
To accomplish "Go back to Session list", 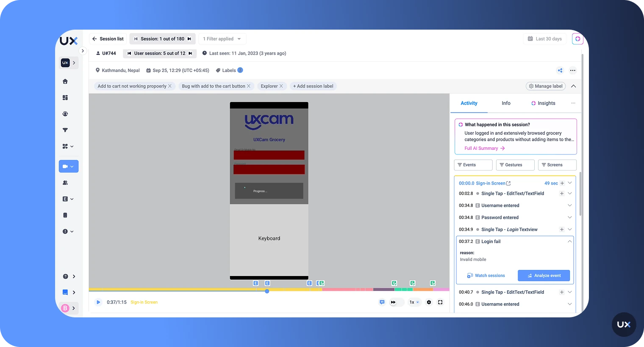I will tap(108, 39).
